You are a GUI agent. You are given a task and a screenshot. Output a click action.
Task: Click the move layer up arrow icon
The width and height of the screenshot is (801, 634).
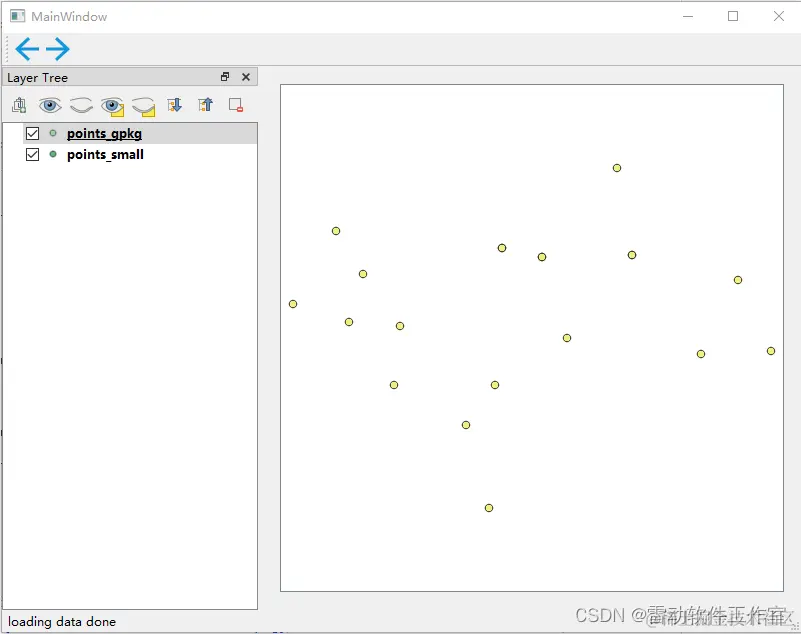click(205, 105)
